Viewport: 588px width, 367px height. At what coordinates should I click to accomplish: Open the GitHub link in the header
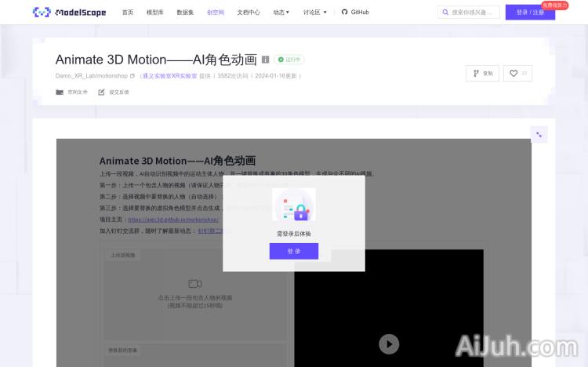pyautogui.click(x=355, y=12)
